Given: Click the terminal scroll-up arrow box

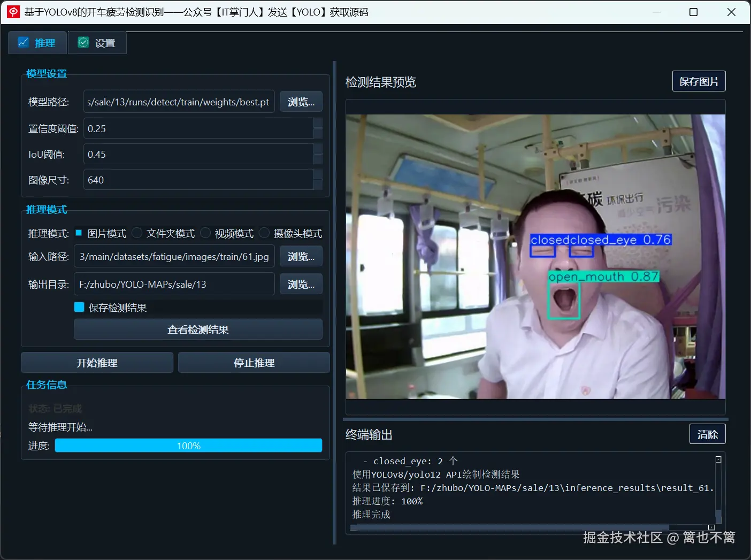Looking at the screenshot, I should 718,459.
